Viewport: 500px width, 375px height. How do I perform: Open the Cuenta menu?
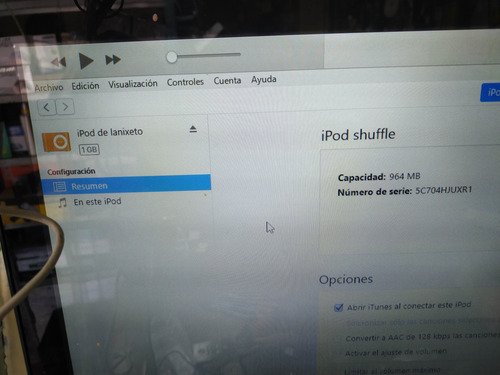click(227, 80)
